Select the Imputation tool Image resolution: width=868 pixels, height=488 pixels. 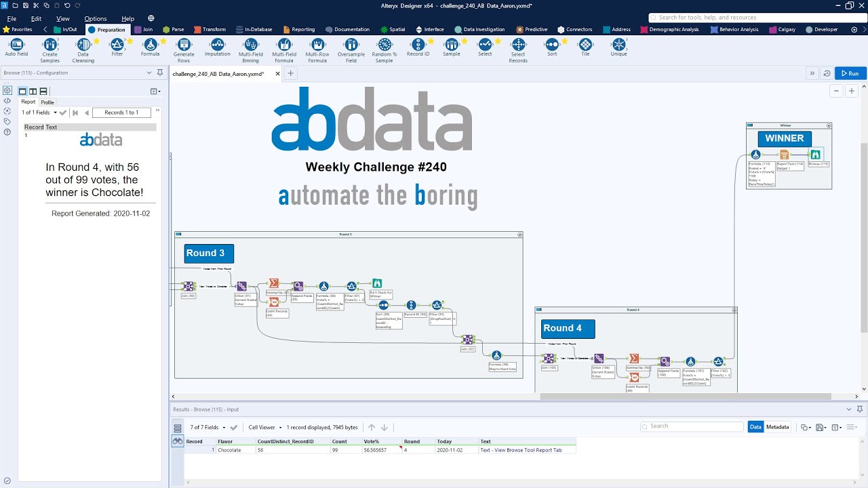point(218,47)
